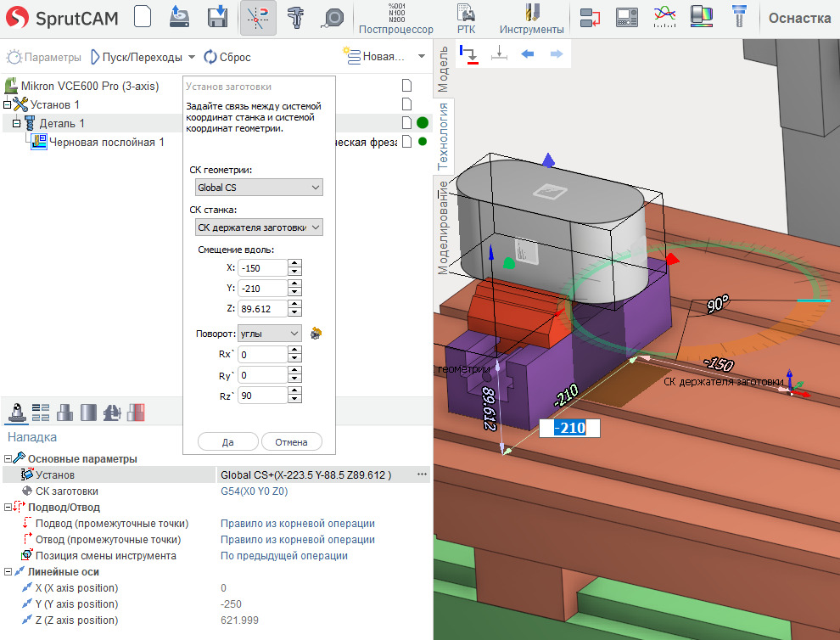Increase the Z offset with up stepper
The image size is (840, 640).
coord(294,304)
